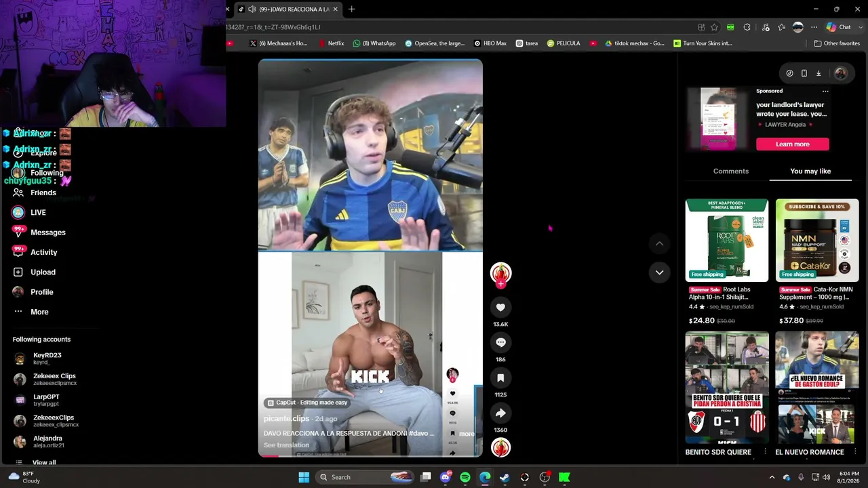Click the download desktop app icon
This screenshot has width=868, height=488.
(x=818, y=73)
